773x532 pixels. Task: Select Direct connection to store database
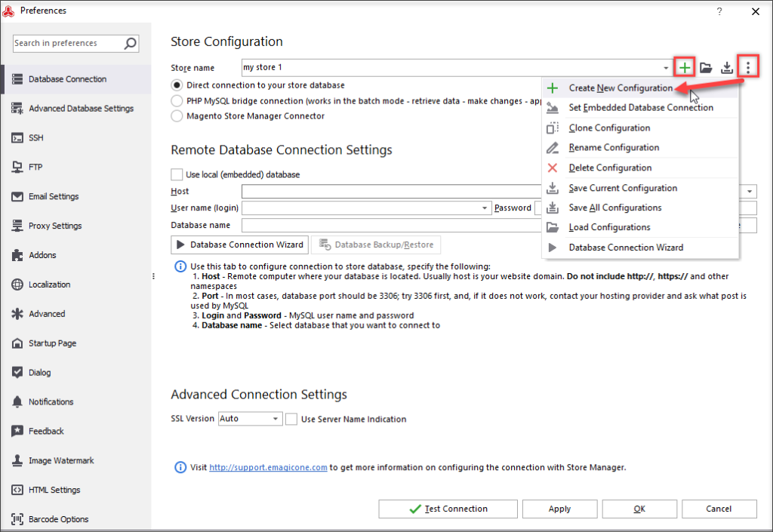coord(177,85)
